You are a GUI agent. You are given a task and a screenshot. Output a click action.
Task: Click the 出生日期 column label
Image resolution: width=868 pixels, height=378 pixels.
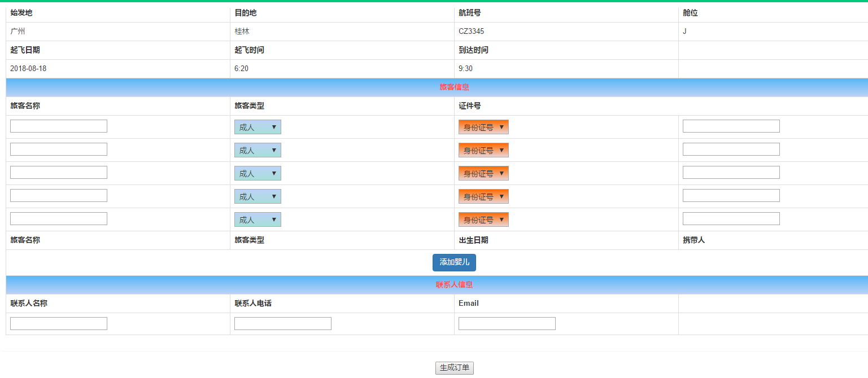point(473,240)
